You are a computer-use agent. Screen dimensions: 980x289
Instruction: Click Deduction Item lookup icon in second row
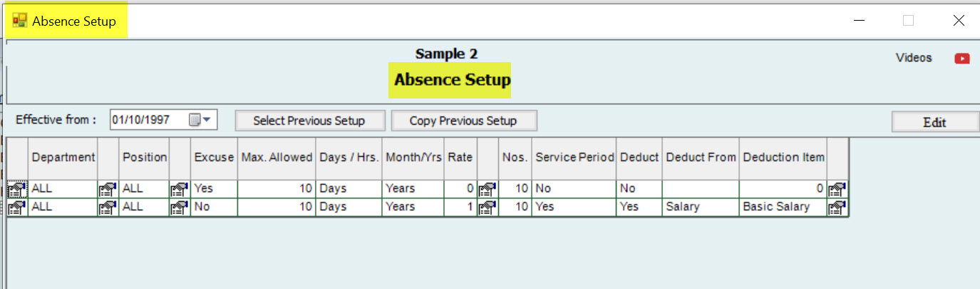(837, 207)
